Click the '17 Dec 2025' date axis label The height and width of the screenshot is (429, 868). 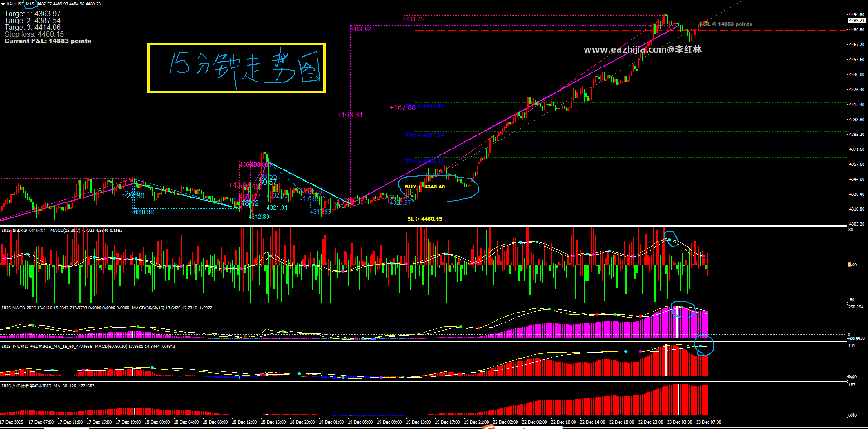(12, 422)
